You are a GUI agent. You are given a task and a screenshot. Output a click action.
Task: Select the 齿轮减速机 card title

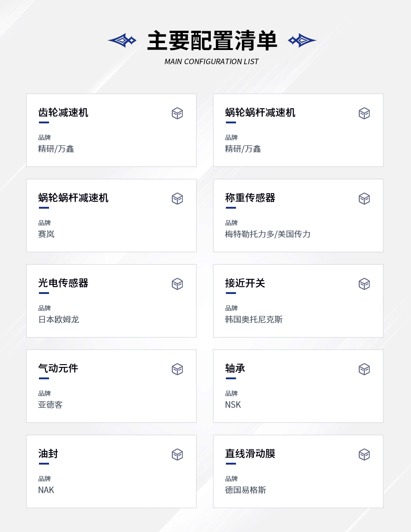[x=63, y=112]
